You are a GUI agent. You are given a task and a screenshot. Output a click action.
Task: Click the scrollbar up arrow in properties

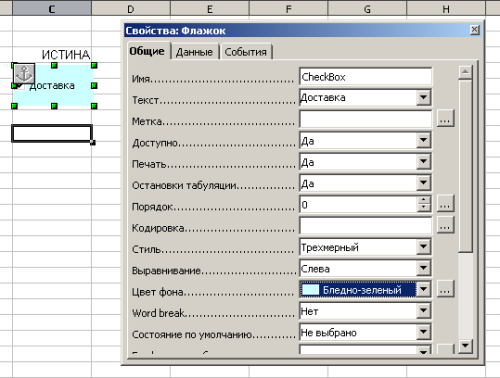click(465, 72)
